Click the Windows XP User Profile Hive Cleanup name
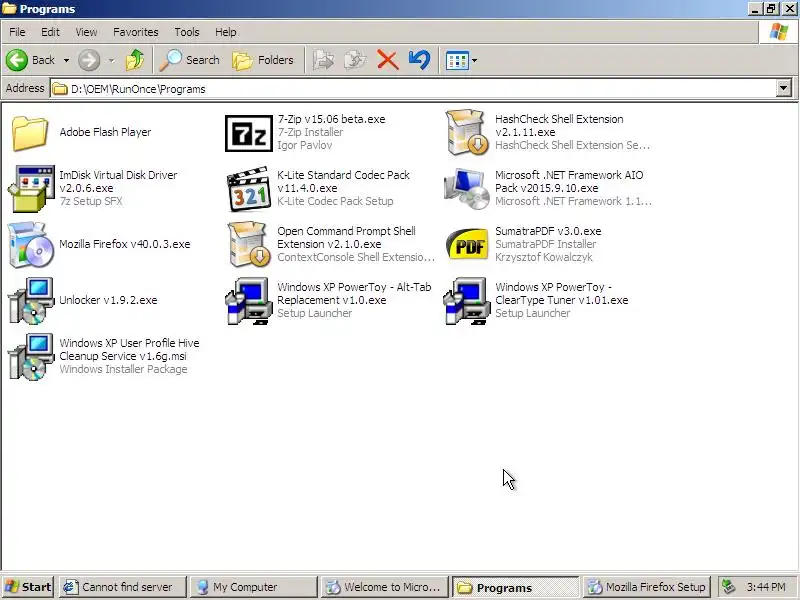This screenshot has width=800, height=600. 129,349
